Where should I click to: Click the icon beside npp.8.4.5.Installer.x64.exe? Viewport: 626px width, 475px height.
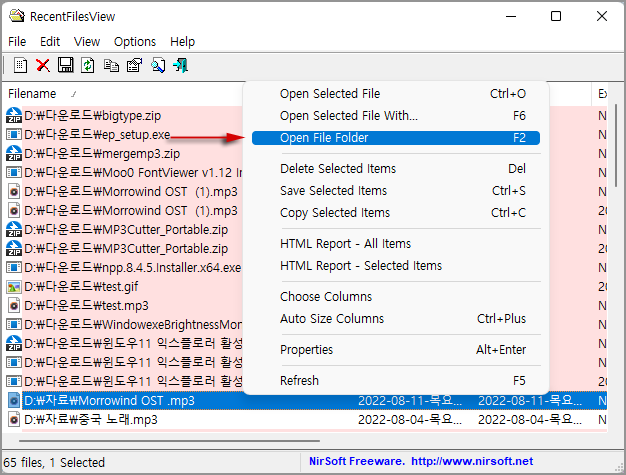pos(14,267)
